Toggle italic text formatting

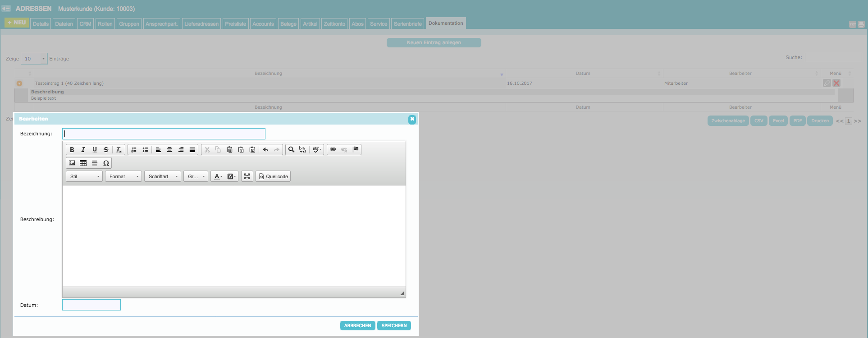[x=83, y=150]
